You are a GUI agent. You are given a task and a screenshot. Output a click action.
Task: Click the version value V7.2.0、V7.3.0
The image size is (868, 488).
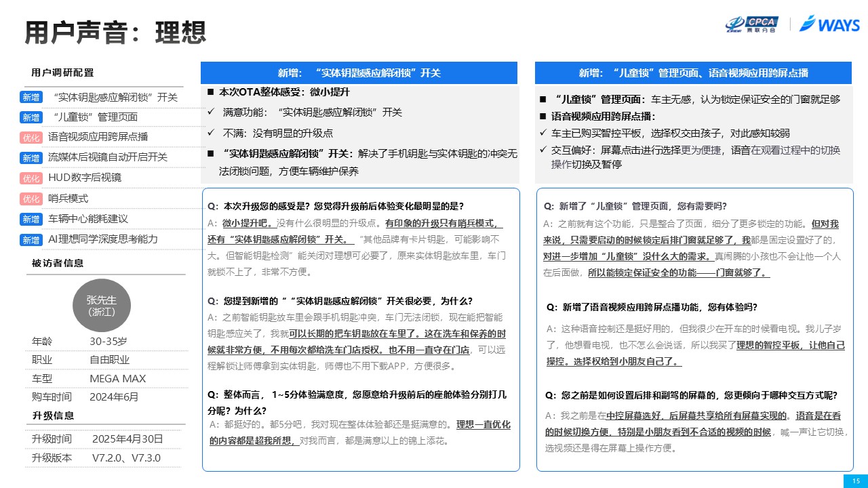126,457
